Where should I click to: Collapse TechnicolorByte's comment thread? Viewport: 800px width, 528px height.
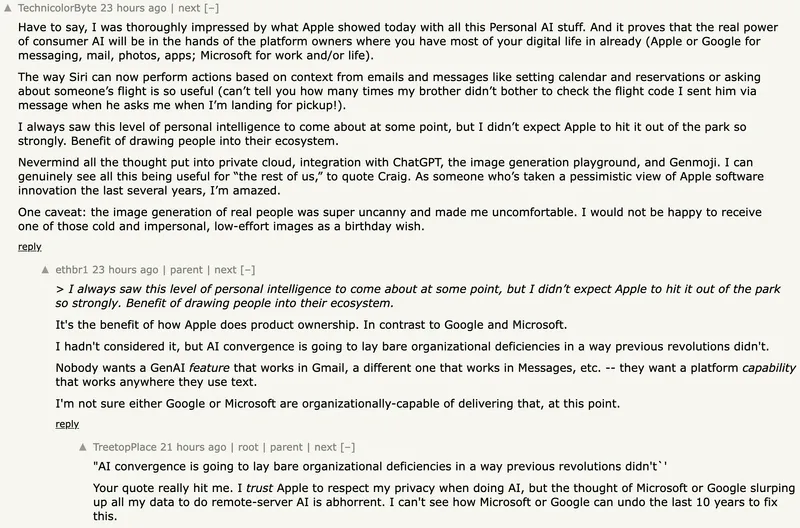pyautogui.click(x=211, y=8)
